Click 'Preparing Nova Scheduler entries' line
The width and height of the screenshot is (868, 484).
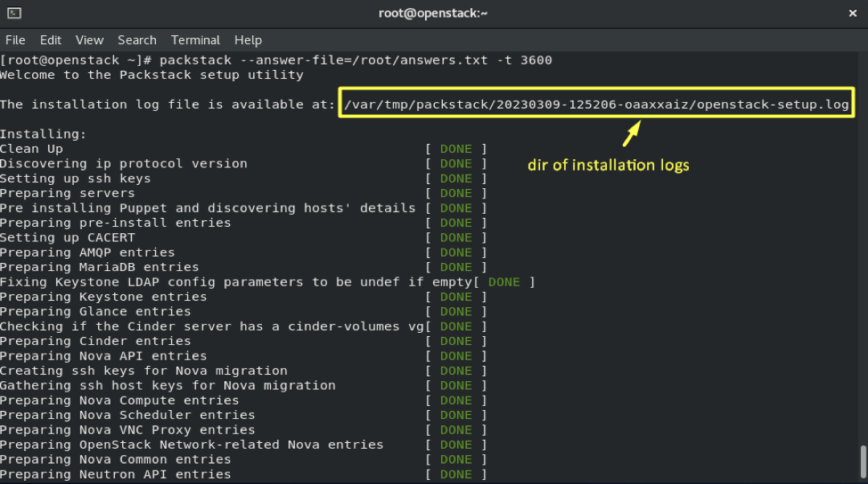click(x=127, y=415)
